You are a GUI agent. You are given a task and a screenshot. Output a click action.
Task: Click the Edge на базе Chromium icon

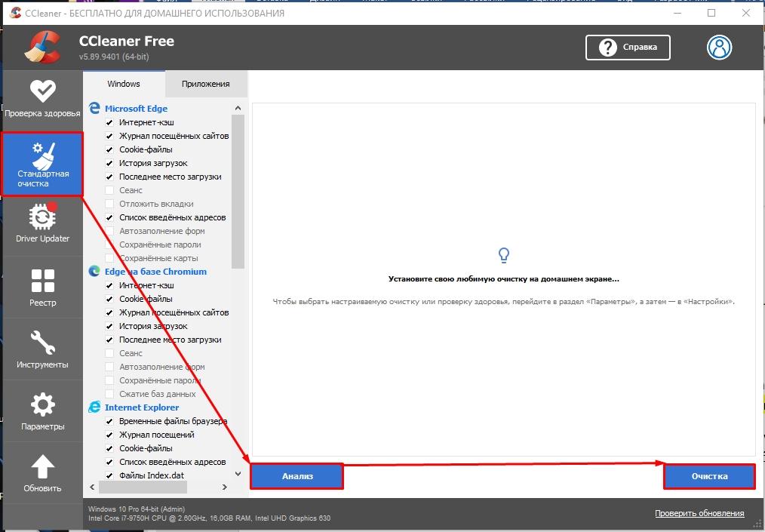(94, 271)
